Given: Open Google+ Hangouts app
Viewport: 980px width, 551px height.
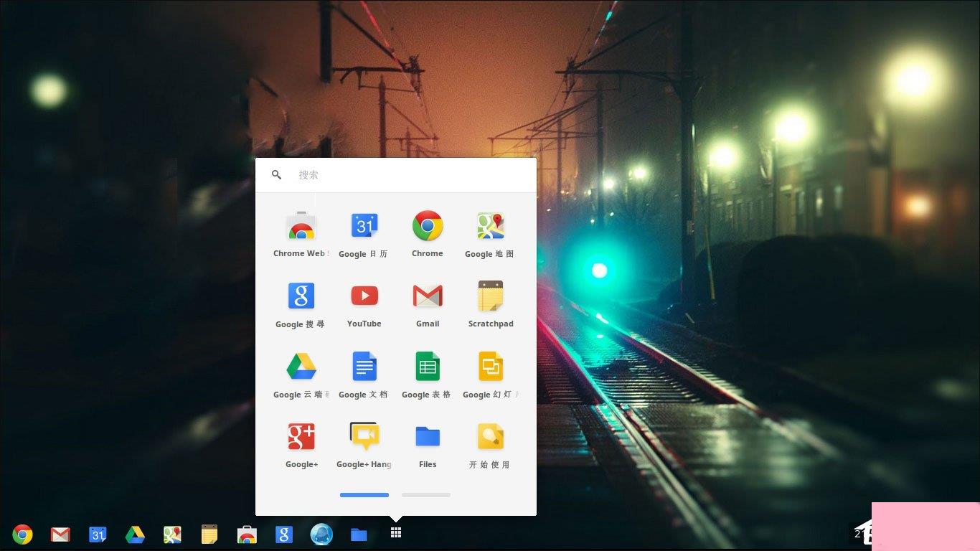Looking at the screenshot, I should coord(364,445).
